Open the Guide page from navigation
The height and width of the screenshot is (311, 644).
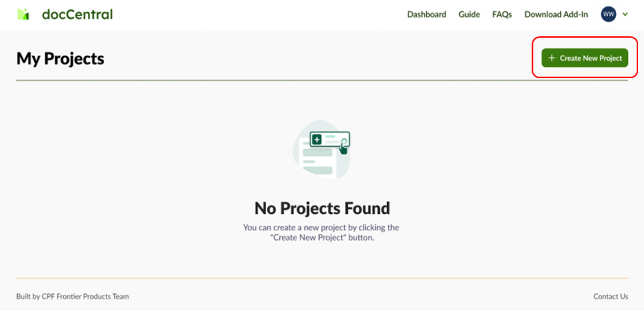pos(469,15)
